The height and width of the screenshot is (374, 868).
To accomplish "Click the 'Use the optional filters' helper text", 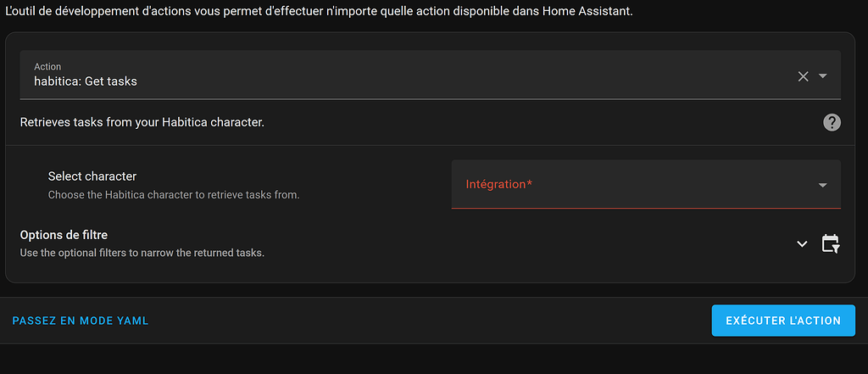I will [142, 254].
